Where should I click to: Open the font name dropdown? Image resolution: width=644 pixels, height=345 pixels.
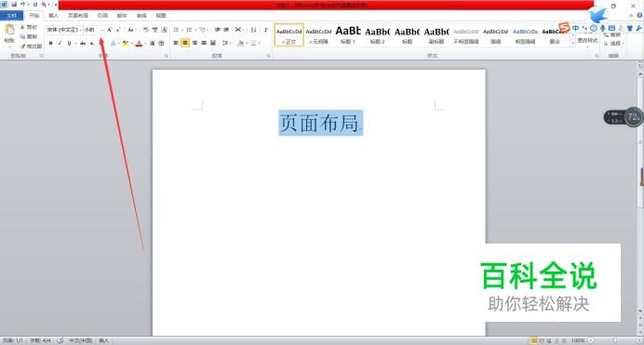click(80, 30)
